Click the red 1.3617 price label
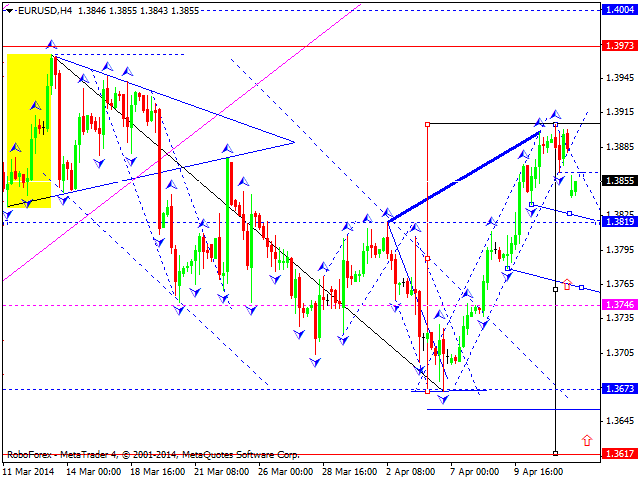Viewport: 640px width, 480px height. point(618,453)
